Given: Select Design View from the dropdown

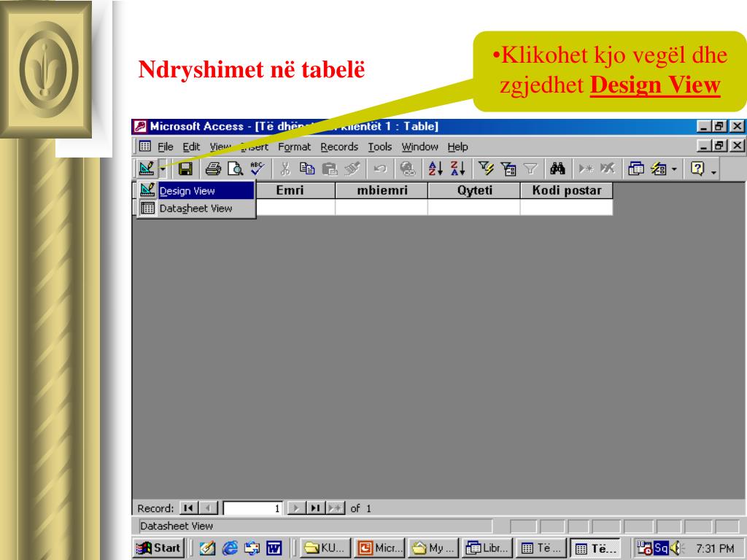Looking at the screenshot, I should click(196, 190).
